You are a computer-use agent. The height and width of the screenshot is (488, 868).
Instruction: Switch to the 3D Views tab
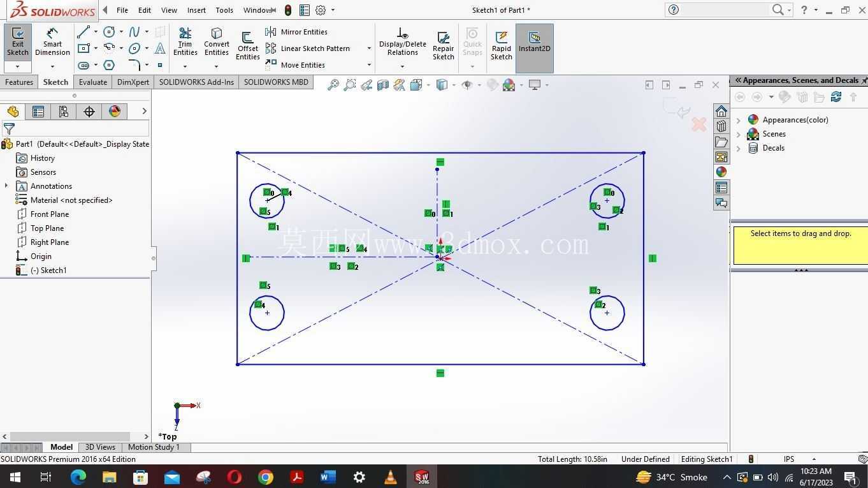pos(100,447)
